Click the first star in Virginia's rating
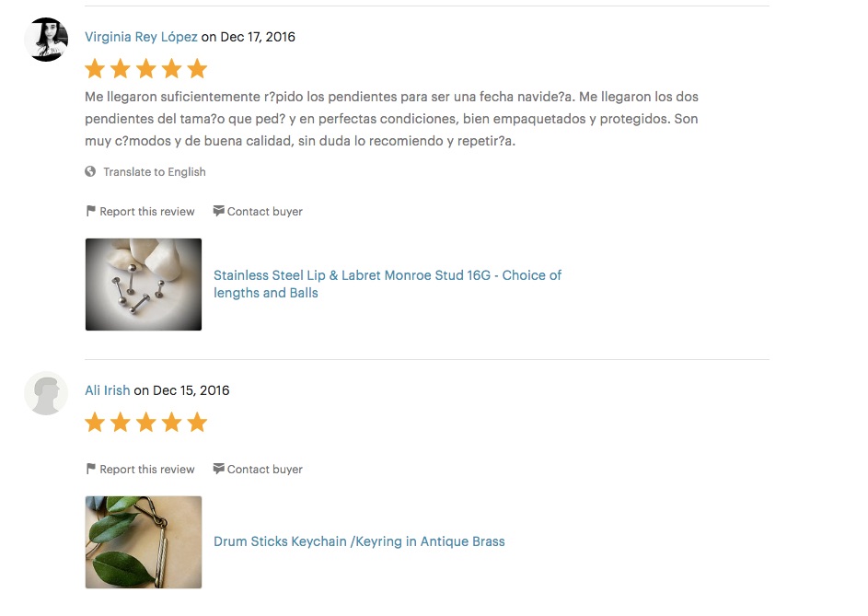Image resolution: width=868 pixels, height=616 pixels. point(95,69)
